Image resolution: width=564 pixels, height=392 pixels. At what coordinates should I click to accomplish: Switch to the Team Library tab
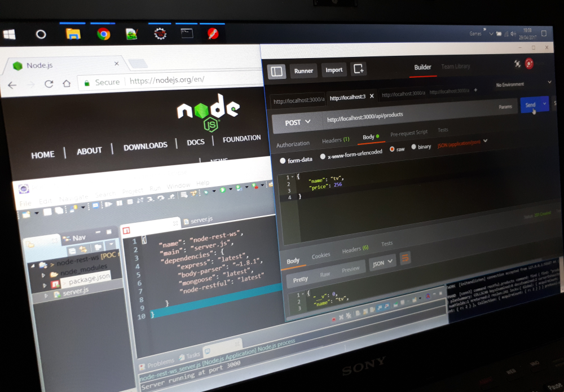[x=455, y=66]
